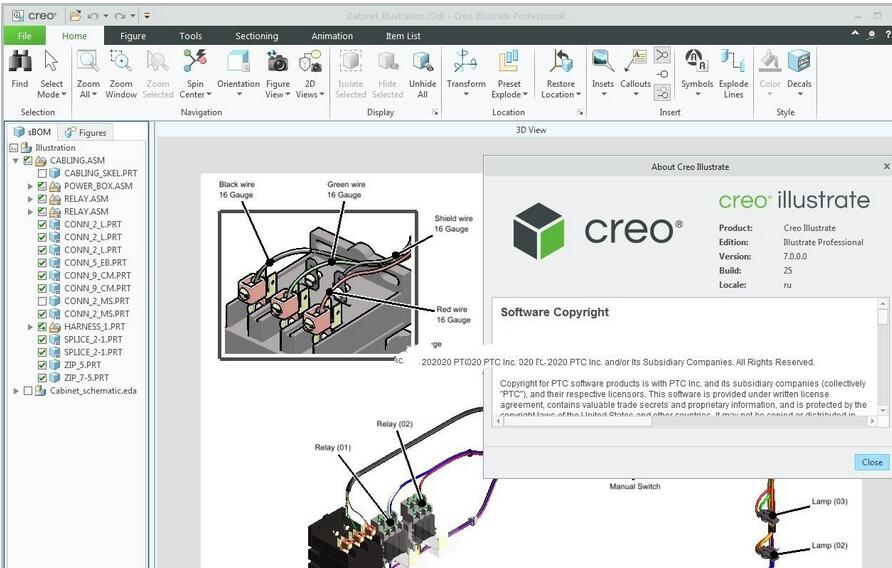Open the Zoom All tool
Viewport: 892px width, 568px height.
tap(88, 74)
